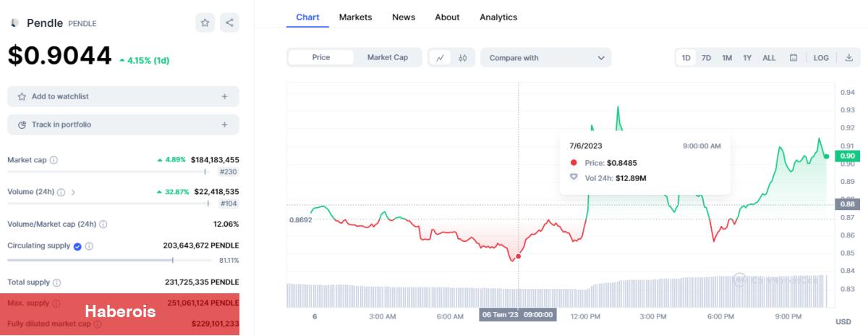Click the Add to watchlist button

[123, 96]
